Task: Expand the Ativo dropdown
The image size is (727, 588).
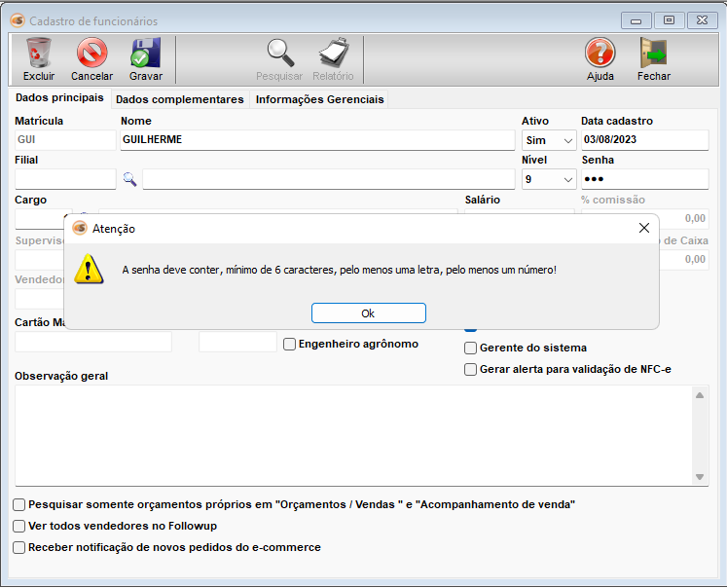Action: click(x=568, y=140)
